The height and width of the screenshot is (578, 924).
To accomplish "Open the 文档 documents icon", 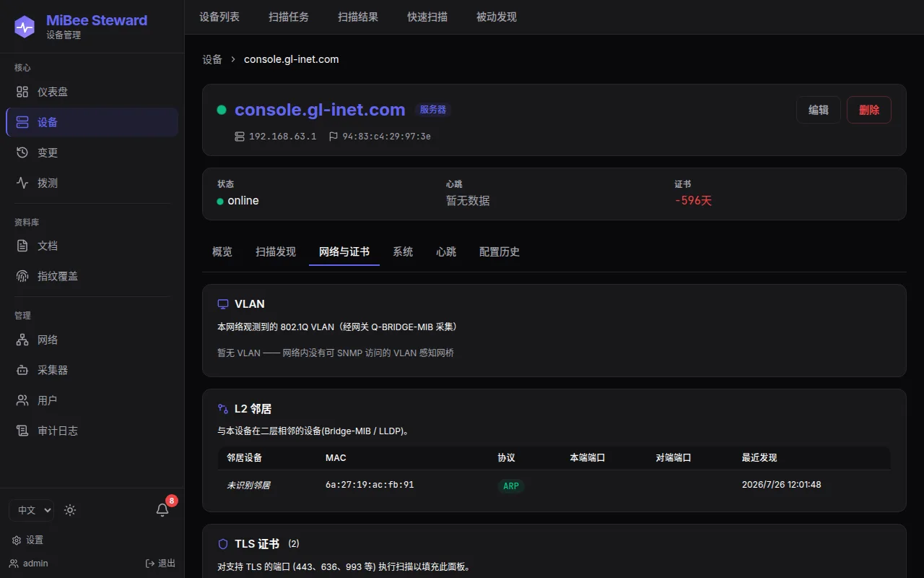I will [x=22, y=246].
